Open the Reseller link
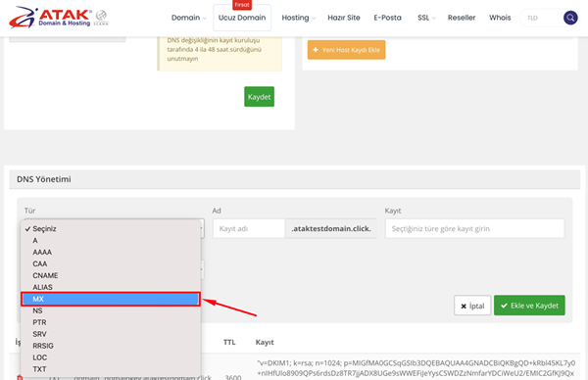The width and height of the screenshot is (588, 380). (462, 18)
